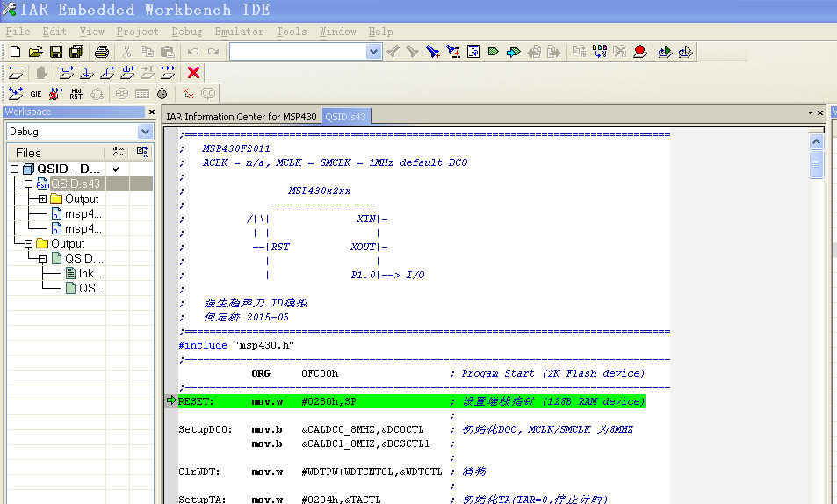Collapse the QSID project root node
837x504 pixels.
point(14,169)
